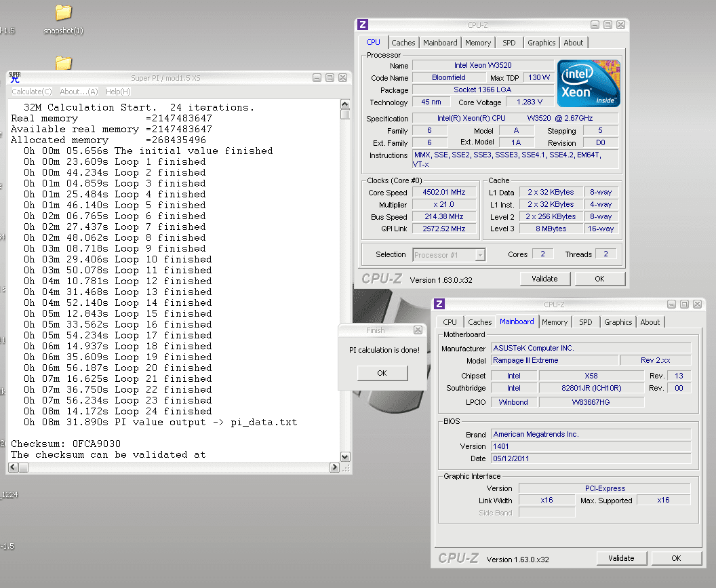Close the upper CPU-Z window
This screenshot has height=588, width=716.
pos(620,24)
